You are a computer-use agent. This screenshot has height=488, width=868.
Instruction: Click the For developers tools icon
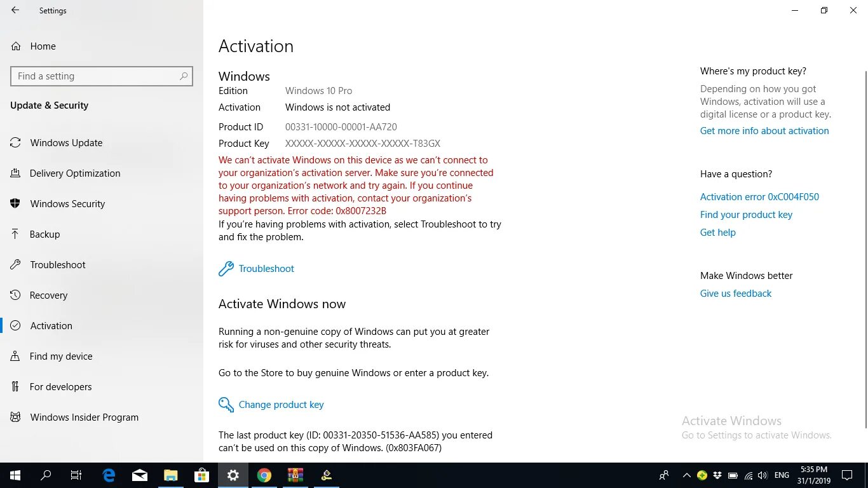[x=15, y=386]
